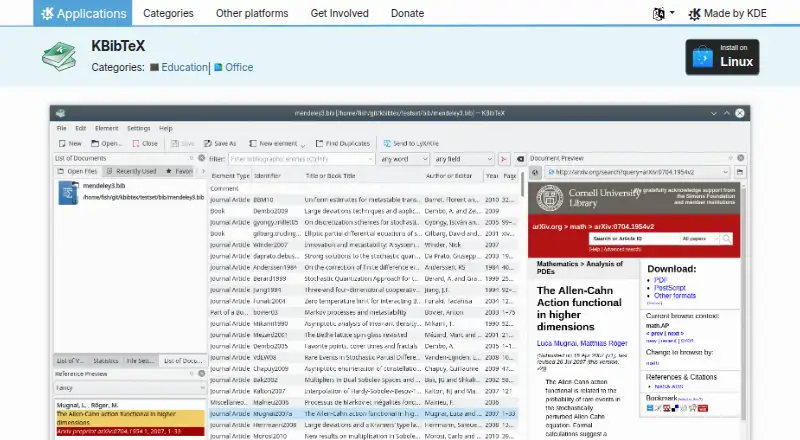The height and width of the screenshot is (440, 800).
Task: Click the Close file toolbar button
Action: click(x=145, y=143)
